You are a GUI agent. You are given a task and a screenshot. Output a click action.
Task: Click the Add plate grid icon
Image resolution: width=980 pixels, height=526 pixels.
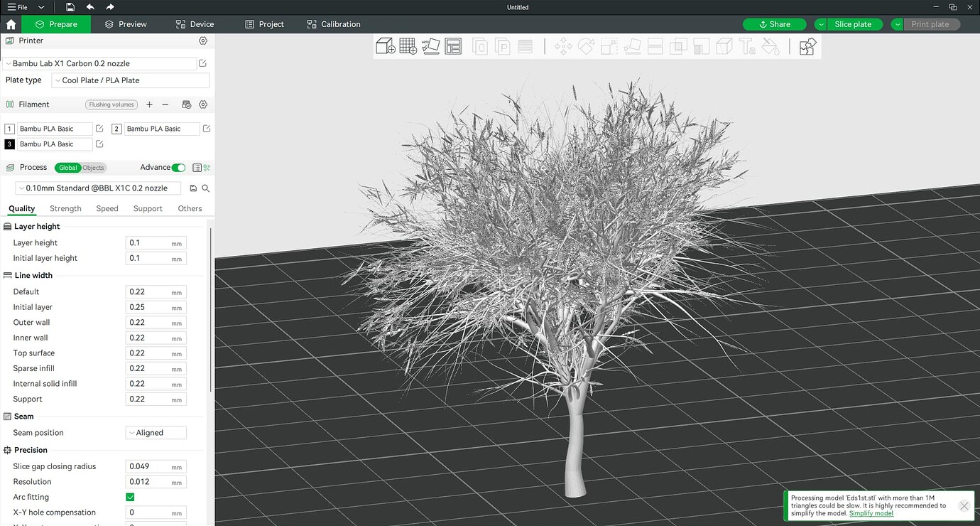408,47
